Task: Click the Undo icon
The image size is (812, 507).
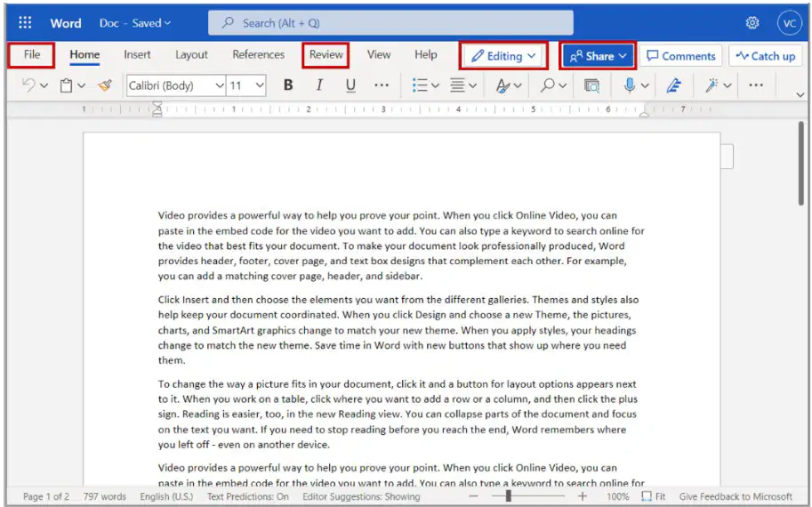Action: pos(28,84)
